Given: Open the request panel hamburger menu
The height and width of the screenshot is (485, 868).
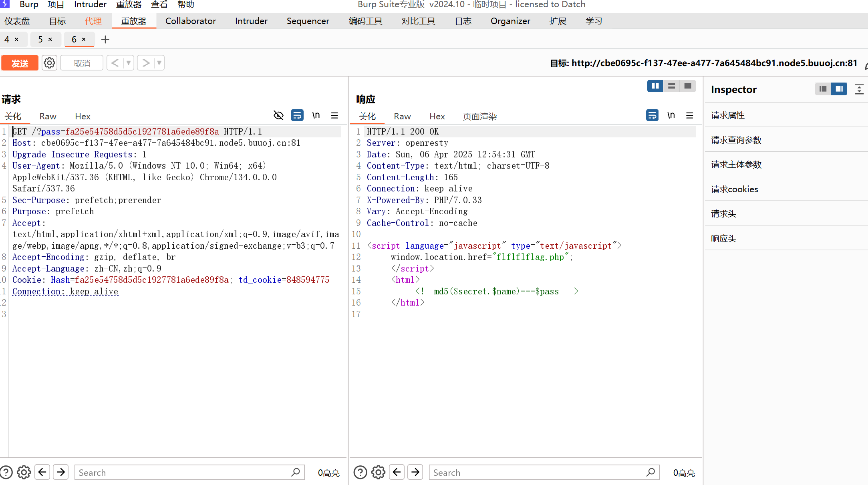Looking at the screenshot, I should point(334,115).
